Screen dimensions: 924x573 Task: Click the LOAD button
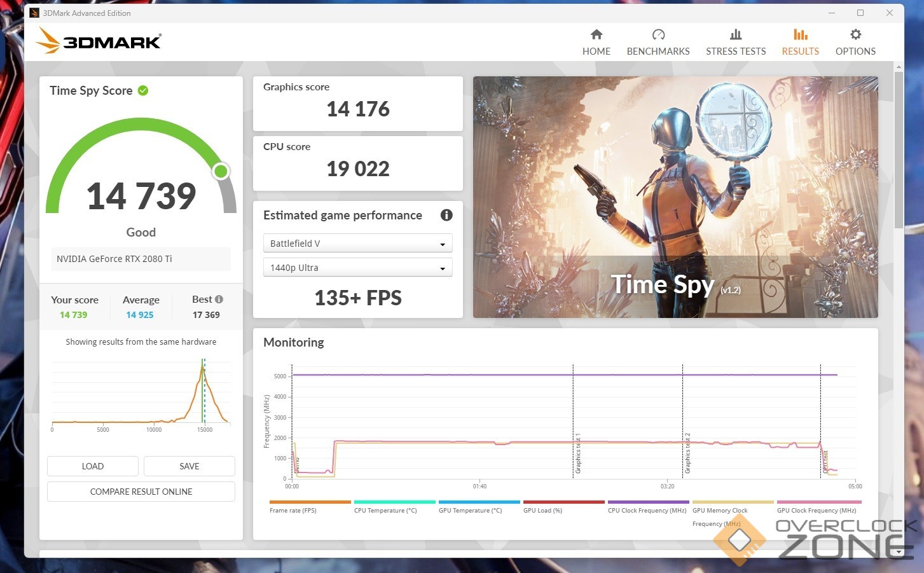[93, 466]
